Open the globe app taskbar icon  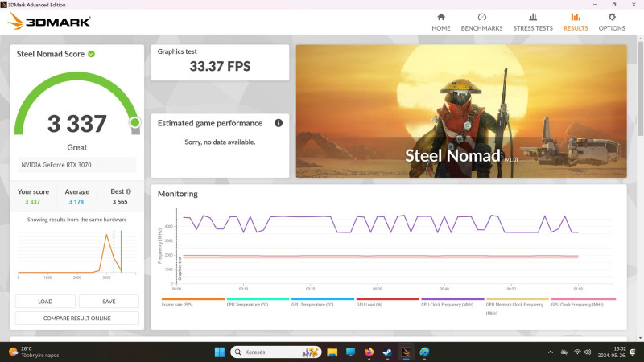pyautogui.click(x=424, y=352)
